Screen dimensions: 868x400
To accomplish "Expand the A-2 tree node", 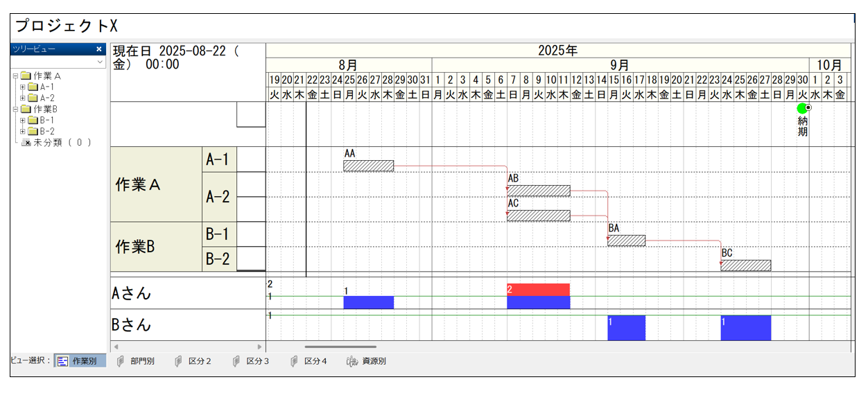I will pyautogui.click(x=22, y=98).
